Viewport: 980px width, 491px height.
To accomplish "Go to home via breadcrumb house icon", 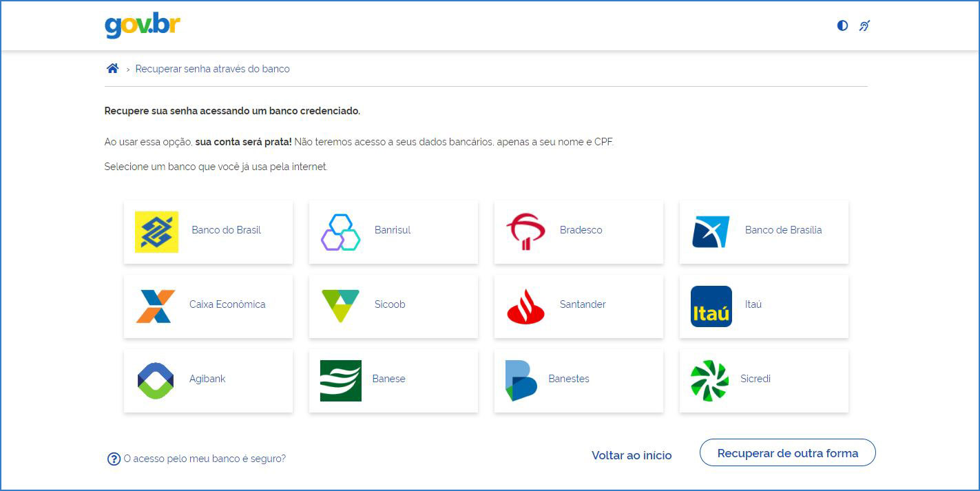I will point(112,68).
